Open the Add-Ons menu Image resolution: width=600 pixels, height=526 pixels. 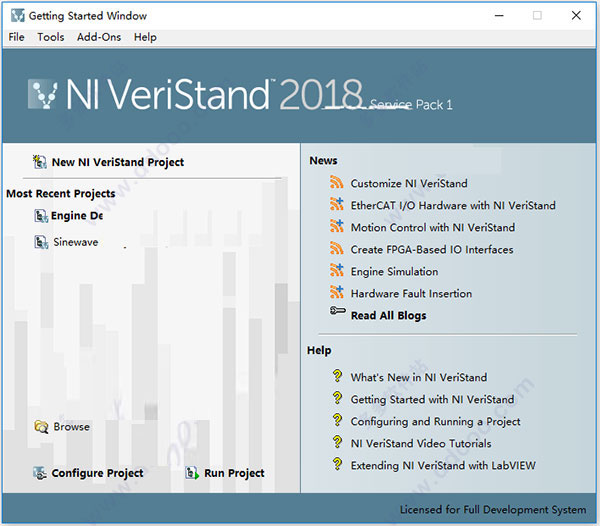(99, 37)
